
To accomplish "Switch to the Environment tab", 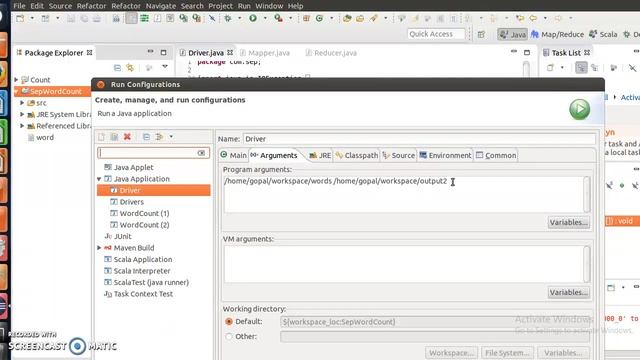I will click(x=445, y=156).
